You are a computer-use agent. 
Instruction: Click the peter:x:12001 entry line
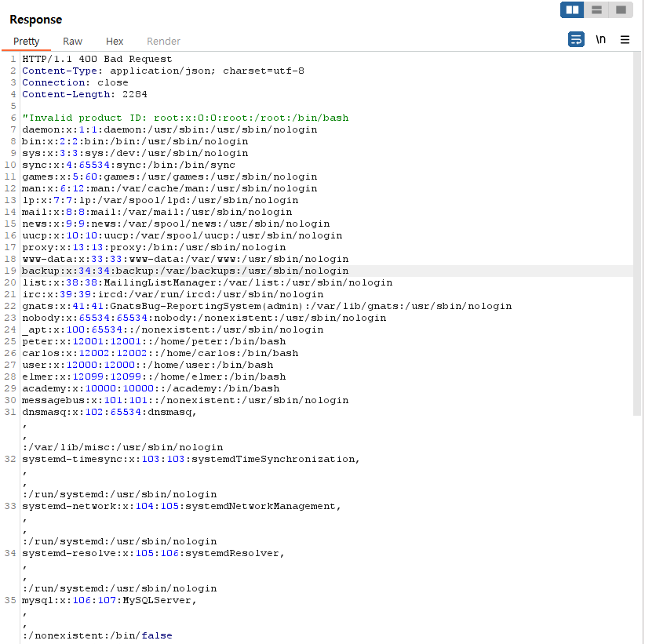154,342
